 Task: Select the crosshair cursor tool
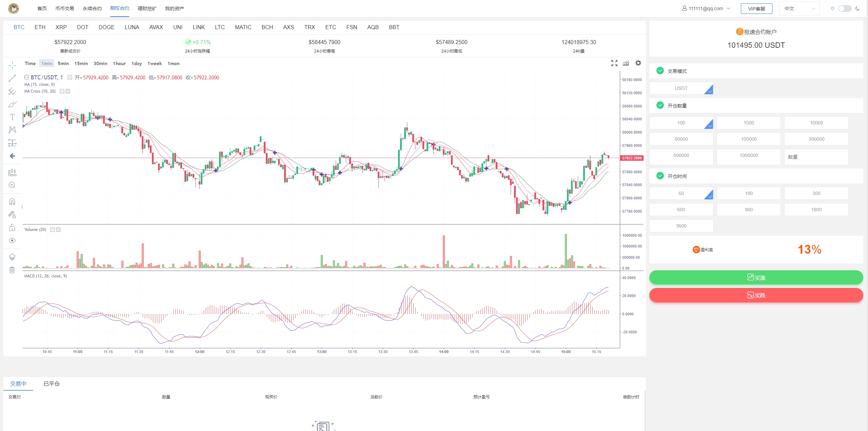12,65
